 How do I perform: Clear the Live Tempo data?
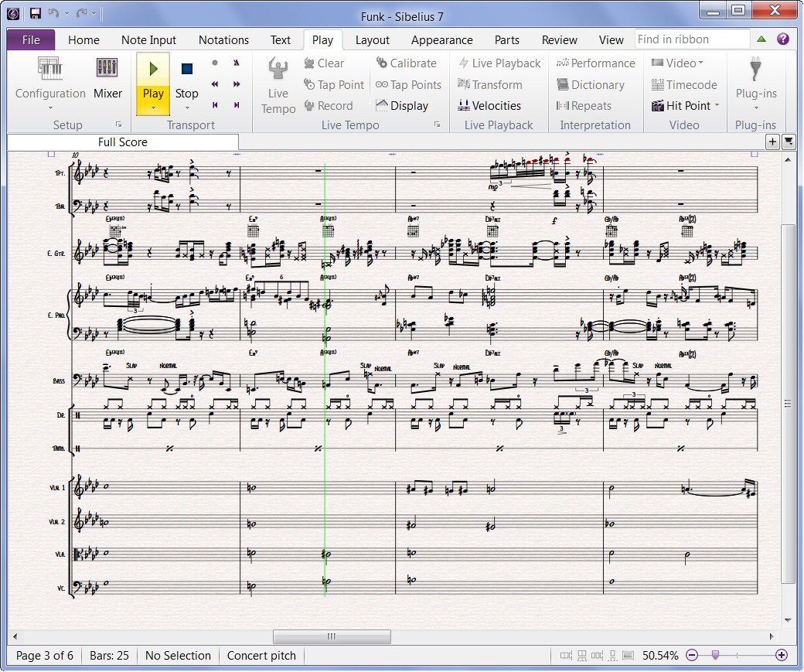324,63
